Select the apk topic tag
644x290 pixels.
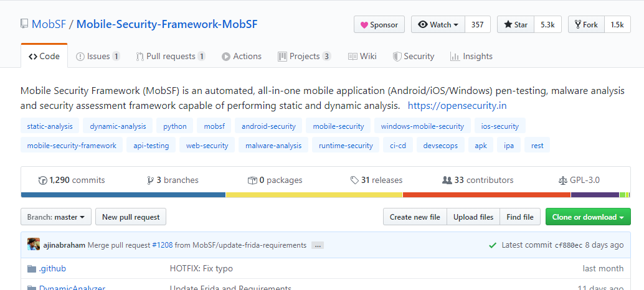tap(481, 145)
